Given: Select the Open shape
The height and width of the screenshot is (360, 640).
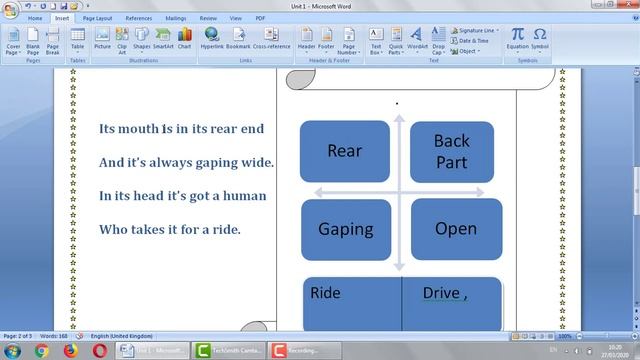Looking at the screenshot, I should click(456, 229).
